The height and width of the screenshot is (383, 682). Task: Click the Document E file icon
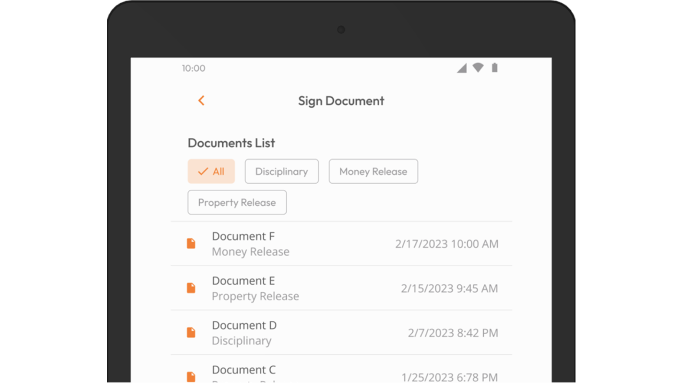pos(191,288)
